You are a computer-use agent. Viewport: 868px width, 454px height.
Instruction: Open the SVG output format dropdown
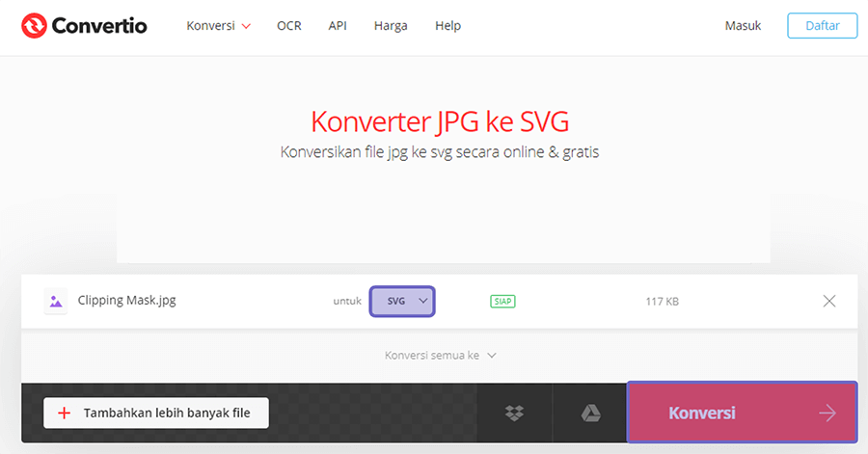click(x=402, y=302)
